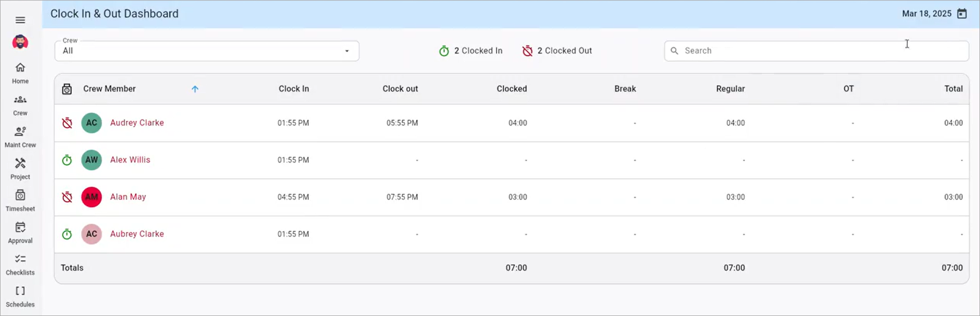Viewport: 980px width, 316px height.
Task: Click the '2 Clocked Out' label
Action: pos(565,51)
